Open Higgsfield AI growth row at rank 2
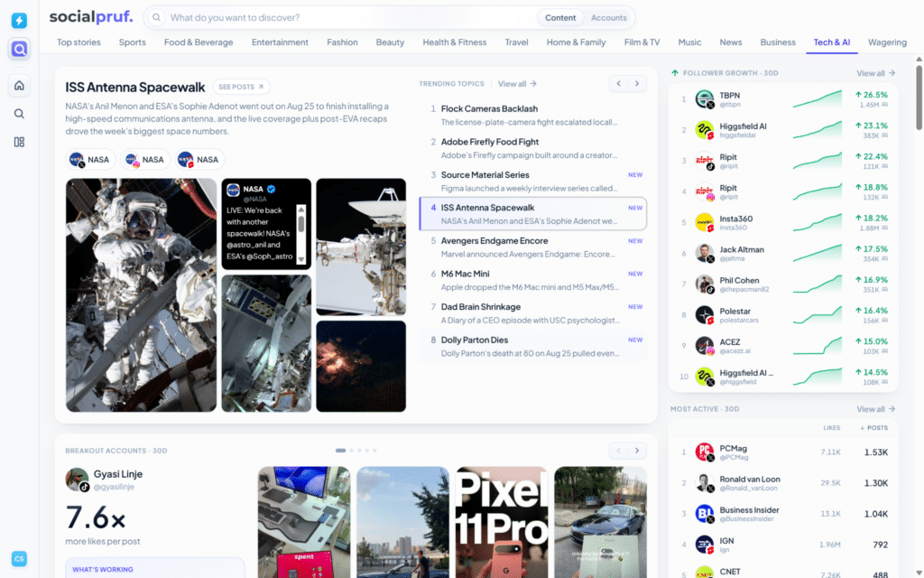924x578 pixels. click(x=783, y=130)
